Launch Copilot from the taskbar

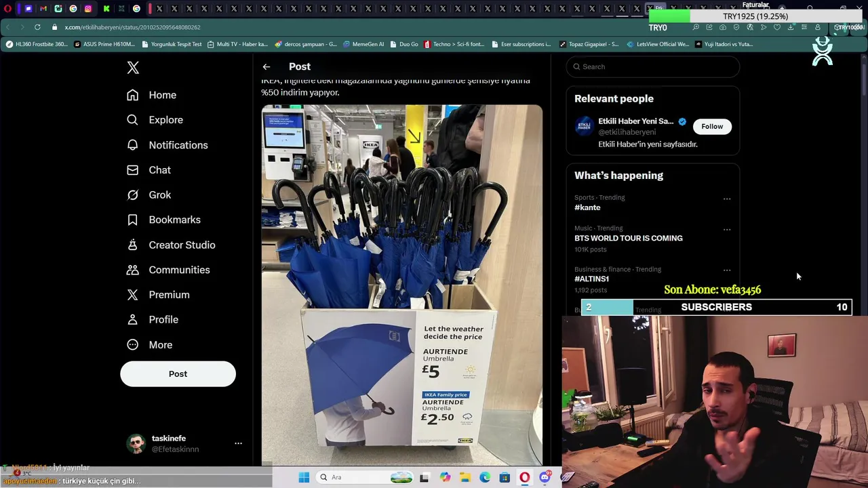click(x=445, y=477)
